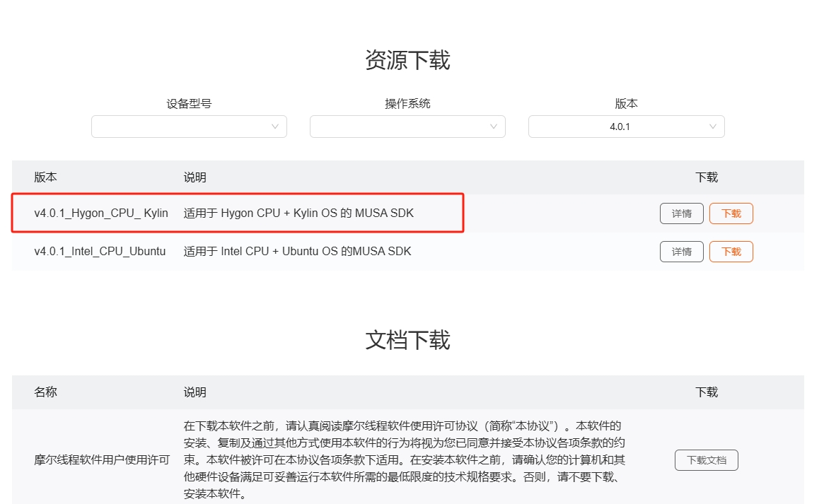Select the v4.0.1_Hygon_CPU_ Kylin version text
824x504 pixels.
tap(101, 213)
